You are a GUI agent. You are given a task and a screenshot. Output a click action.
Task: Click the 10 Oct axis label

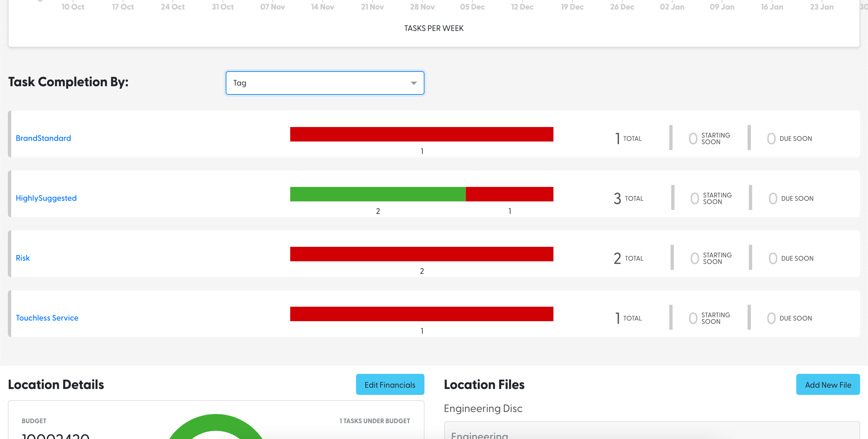tap(73, 7)
